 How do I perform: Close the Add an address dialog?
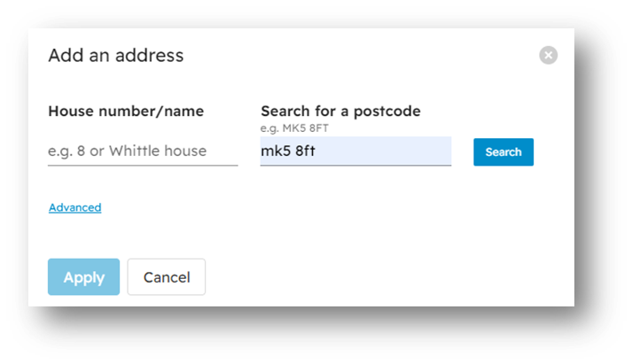coord(548,55)
